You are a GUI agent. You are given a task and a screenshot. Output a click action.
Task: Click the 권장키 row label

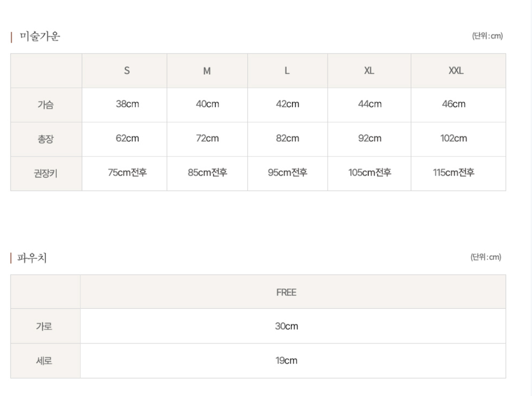pyautogui.click(x=45, y=173)
